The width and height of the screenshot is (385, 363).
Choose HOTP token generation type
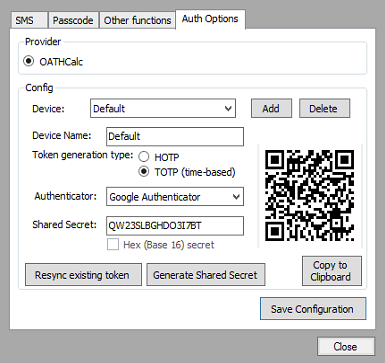pyautogui.click(x=144, y=157)
